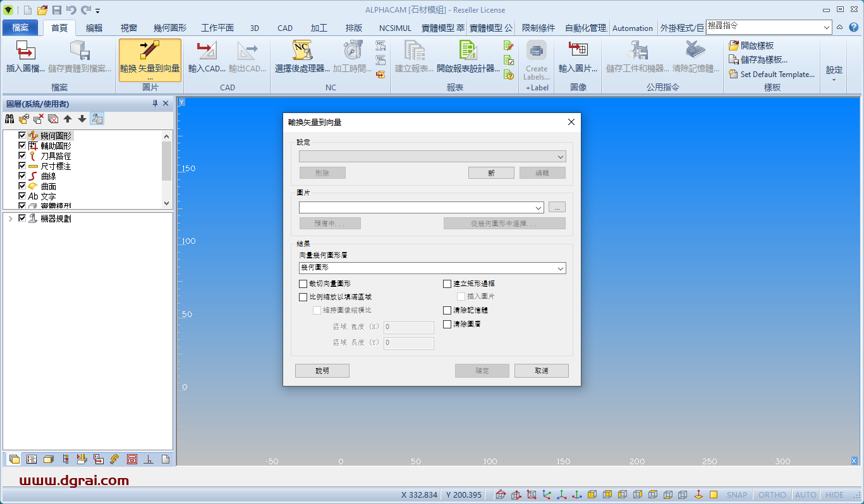Click Set Default Template in the ribbon
Viewport: 864px width, 504px height.
coord(772,74)
